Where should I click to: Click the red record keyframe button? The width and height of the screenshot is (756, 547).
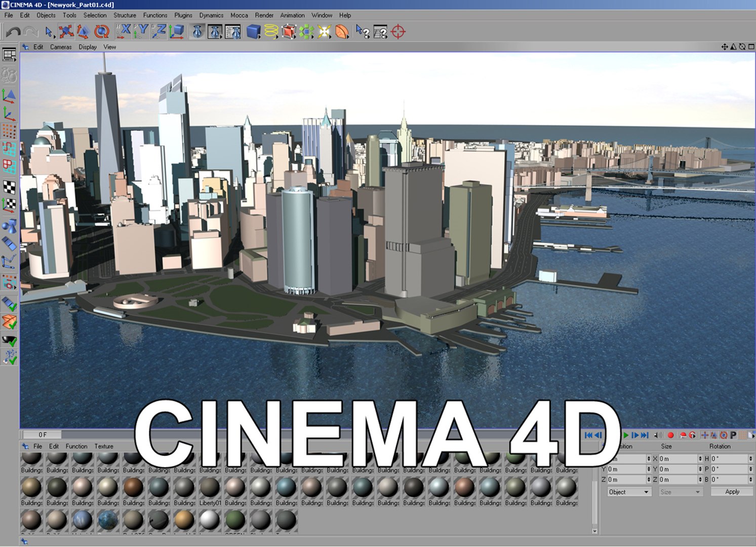point(670,435)
